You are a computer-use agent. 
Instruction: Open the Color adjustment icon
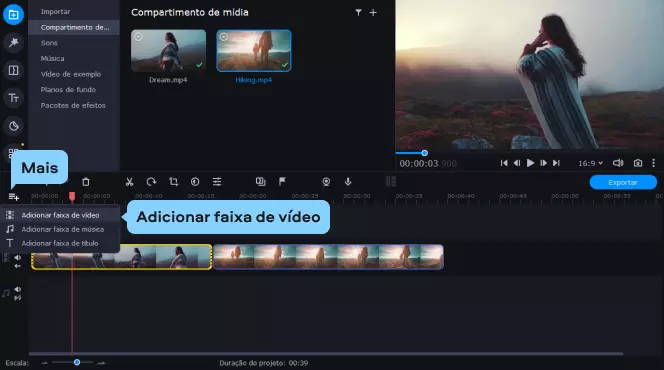pos(195,182)
